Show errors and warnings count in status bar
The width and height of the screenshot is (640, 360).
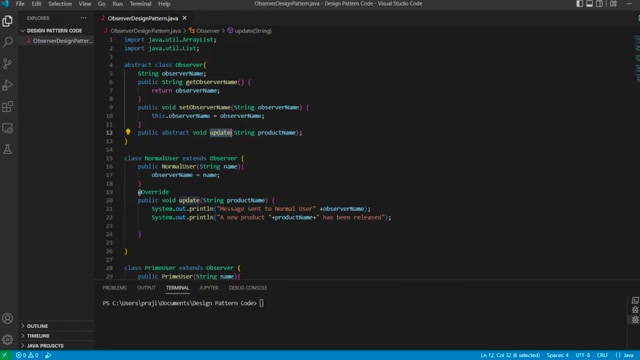point(27,355)
